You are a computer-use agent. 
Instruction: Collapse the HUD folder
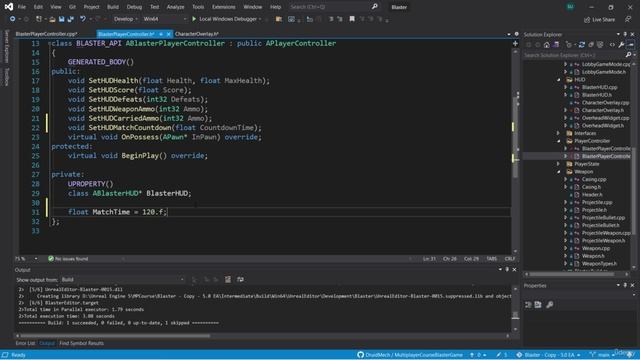[559, 80]
